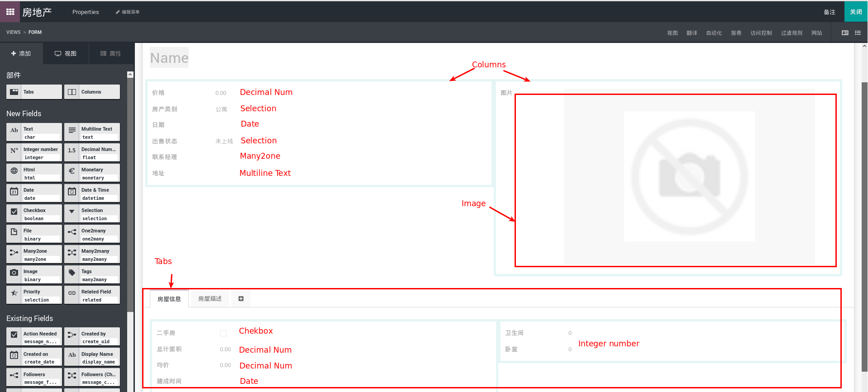
Task: Open the 属性 sidebar tab
Action: tap(111, 53)
